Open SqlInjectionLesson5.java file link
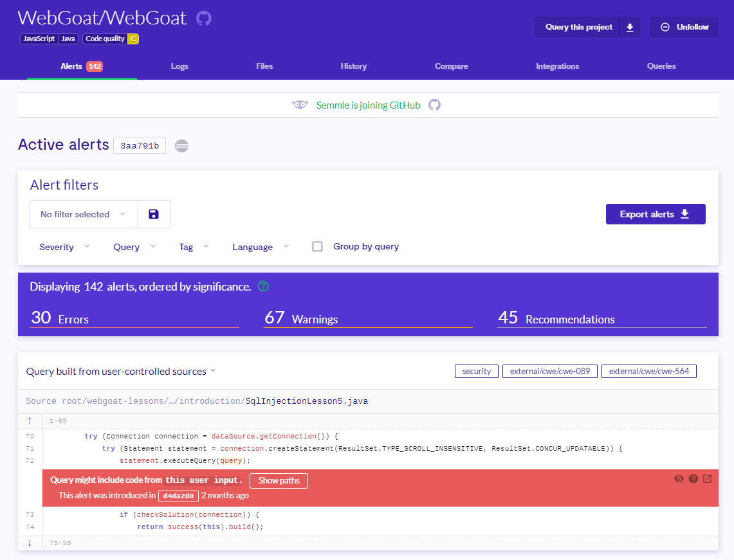Viewport: 734px width, 560px height. pyautogui.click(x=307, y=401)
